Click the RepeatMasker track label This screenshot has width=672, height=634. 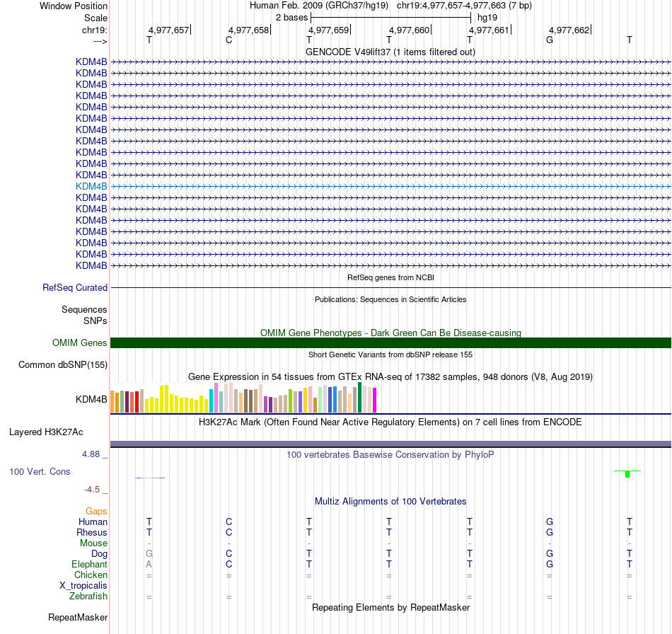pyautogui.click(x=78, y=617)
